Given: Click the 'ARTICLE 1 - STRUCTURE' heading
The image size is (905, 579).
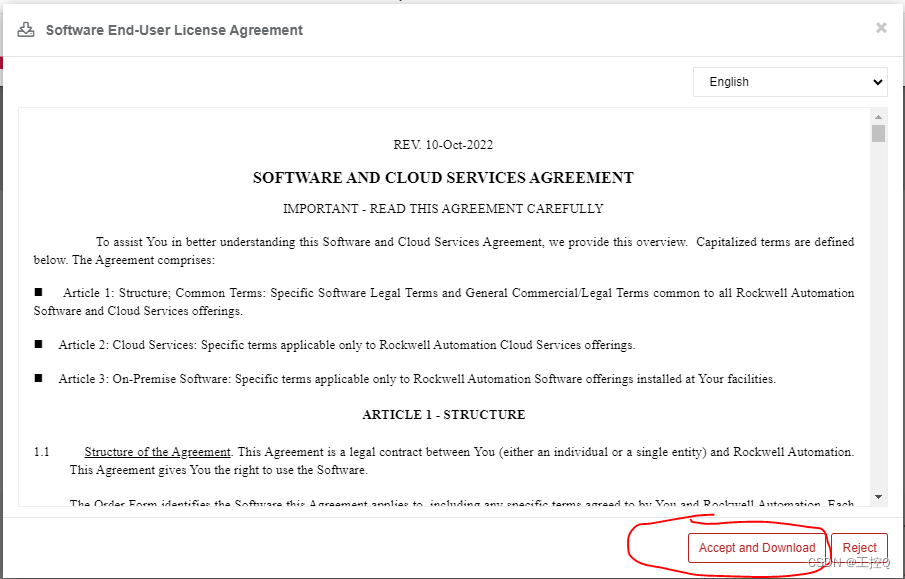Looking at the screenshot, I should (x=444, y=414).
